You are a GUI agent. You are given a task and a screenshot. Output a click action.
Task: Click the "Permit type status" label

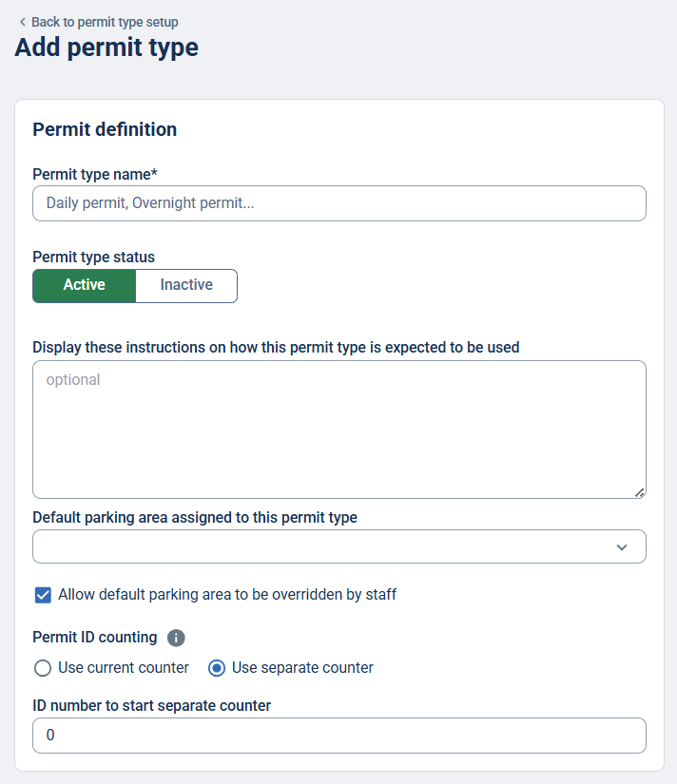coord(93,257)
